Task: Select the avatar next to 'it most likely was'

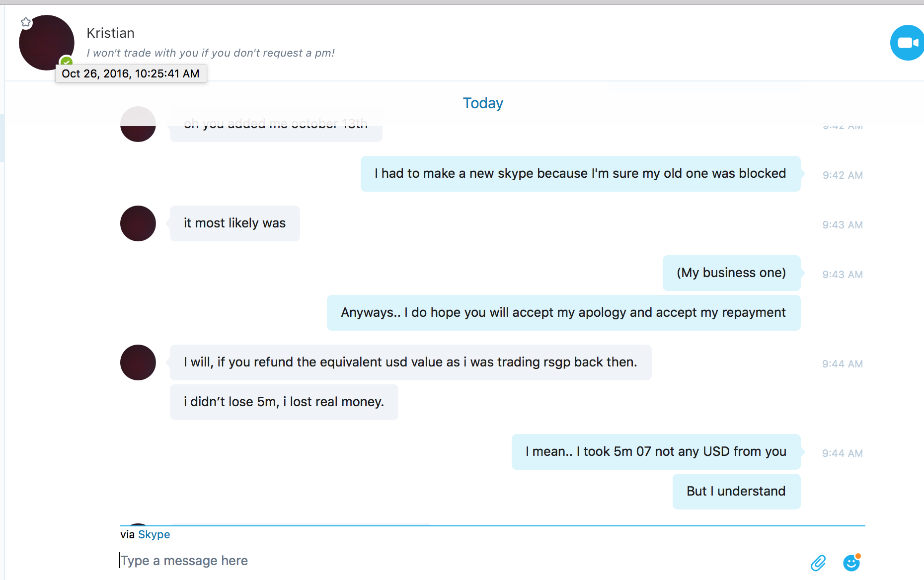Action: (138, 223)
